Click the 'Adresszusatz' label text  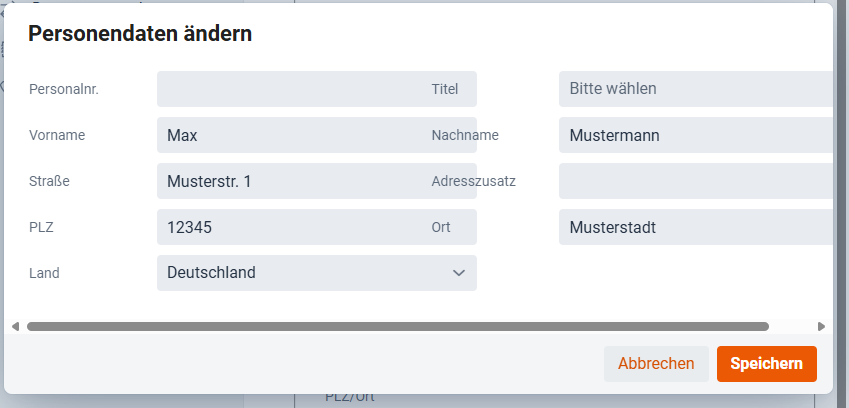[x=473, y=181]
